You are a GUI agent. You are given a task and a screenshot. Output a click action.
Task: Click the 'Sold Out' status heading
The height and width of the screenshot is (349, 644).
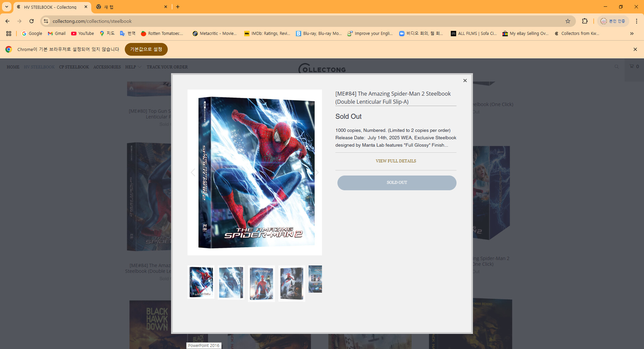[x=348, y=116]
